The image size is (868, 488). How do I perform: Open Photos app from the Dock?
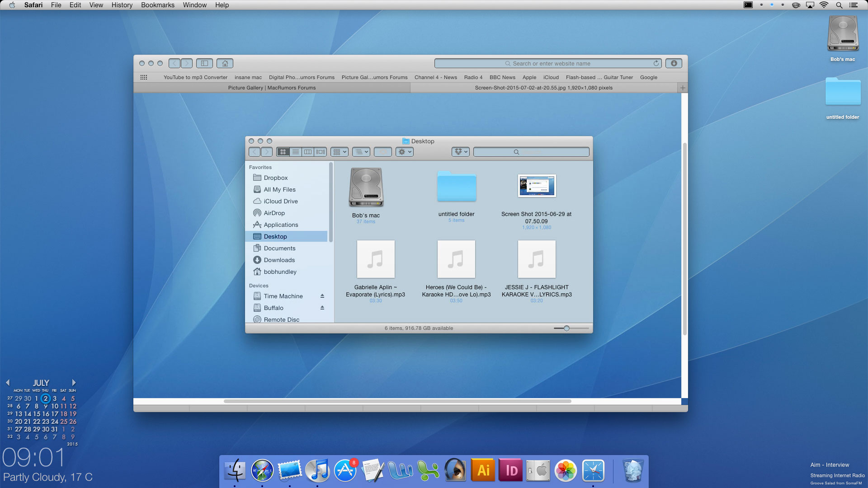tap(566, 470)
